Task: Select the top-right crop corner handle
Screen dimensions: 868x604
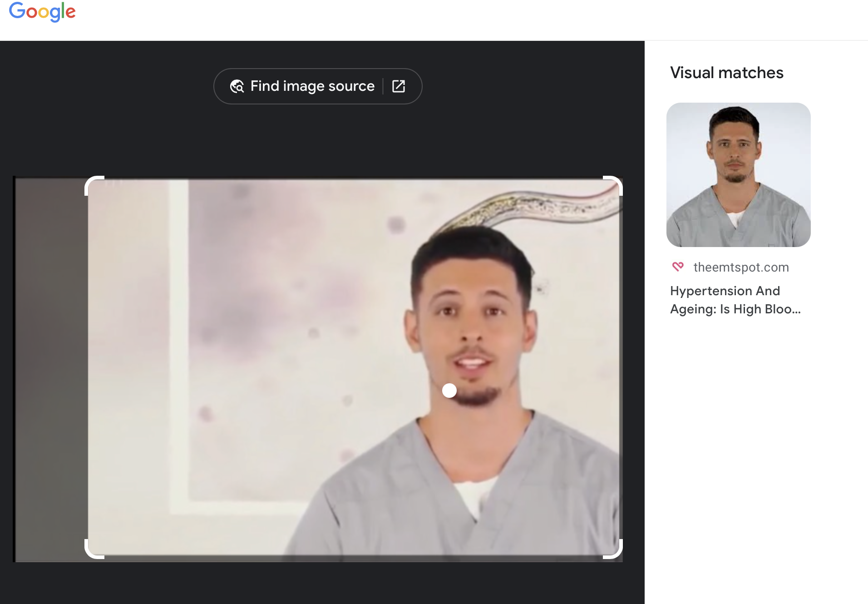Action: pos(613,186)
